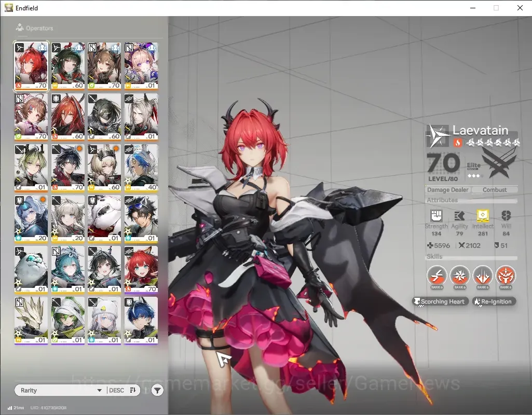Select the brown-haired animal-eared operator level 70
532x415 pixels.
tap(104, 66)
